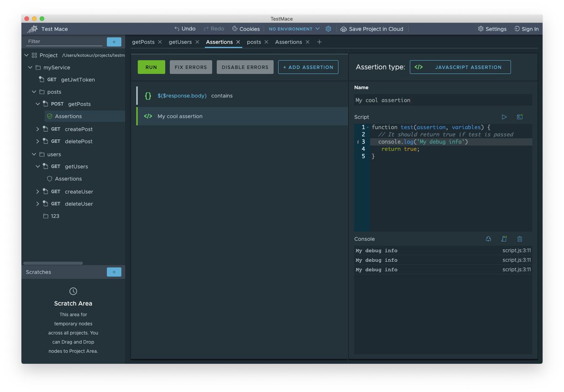Click the assertion Name input field
Image resolution: width=564 pixels, height=392 pixels.
[x=443, y=100]
